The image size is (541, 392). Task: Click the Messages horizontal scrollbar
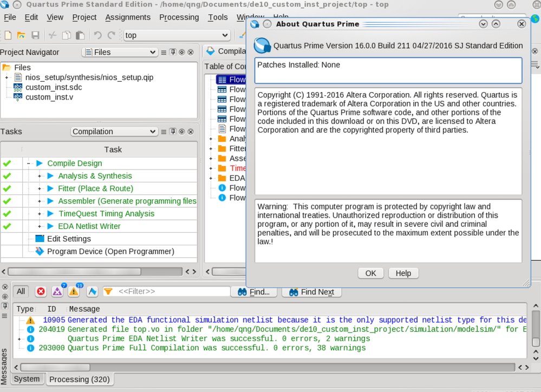pyautogui.click(x=55, y=368)
